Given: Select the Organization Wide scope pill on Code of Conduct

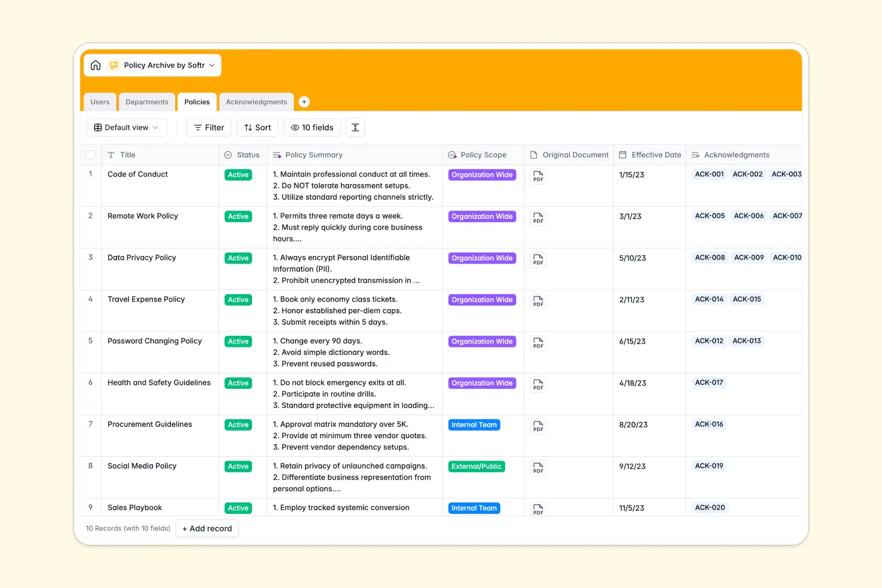Looking at the screenshot, I should tap(482, 174).
